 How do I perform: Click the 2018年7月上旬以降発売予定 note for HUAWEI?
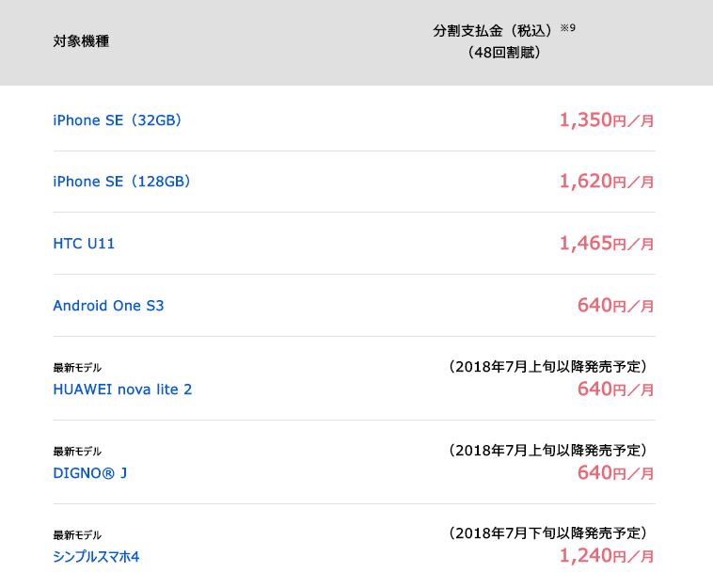tap(548, 367)
